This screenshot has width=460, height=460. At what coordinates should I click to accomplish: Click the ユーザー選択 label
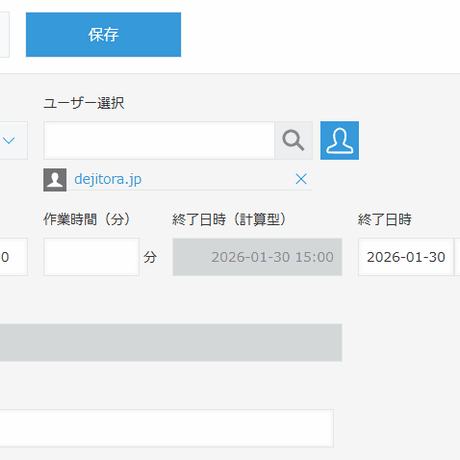[x=84, y=103]
